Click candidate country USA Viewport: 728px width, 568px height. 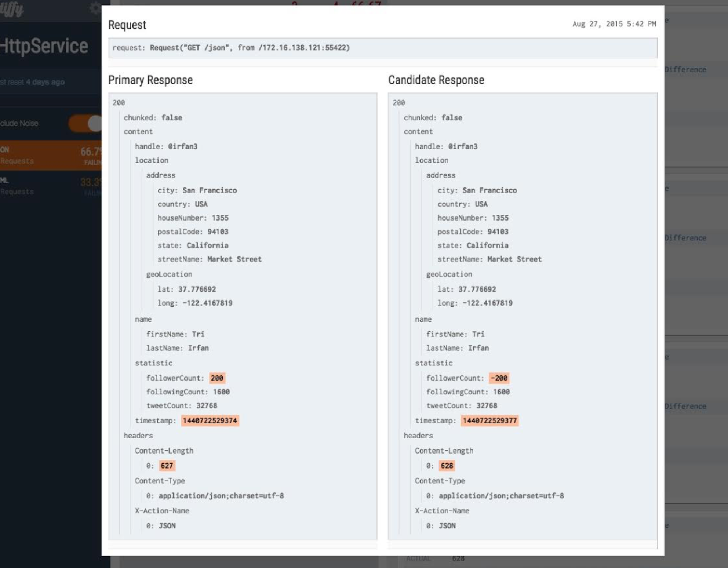481,204
